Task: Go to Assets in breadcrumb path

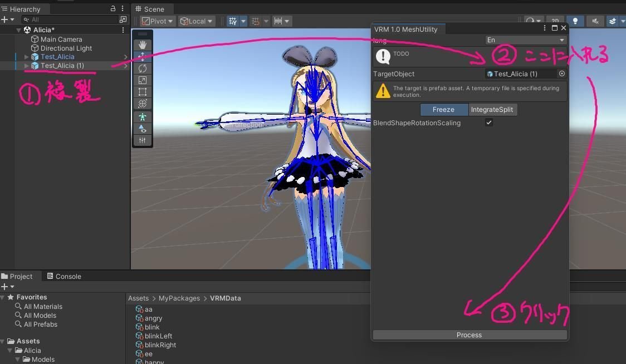Action: pos(138,298)
